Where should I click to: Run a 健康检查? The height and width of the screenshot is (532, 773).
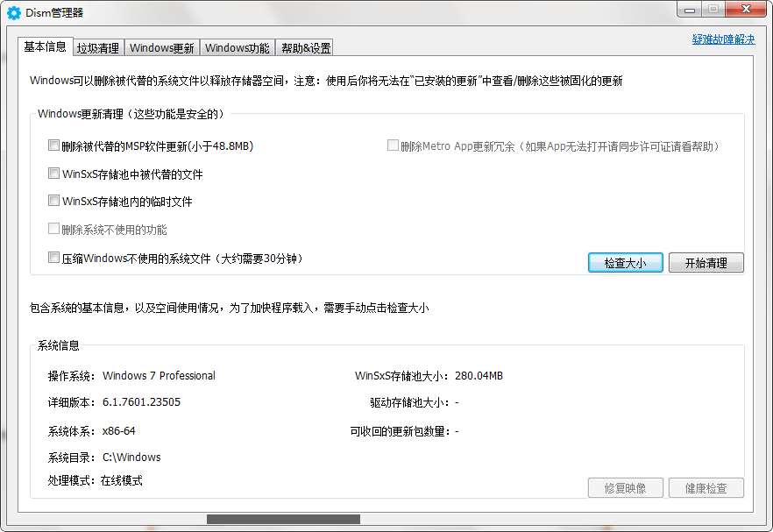click(706, 487)
